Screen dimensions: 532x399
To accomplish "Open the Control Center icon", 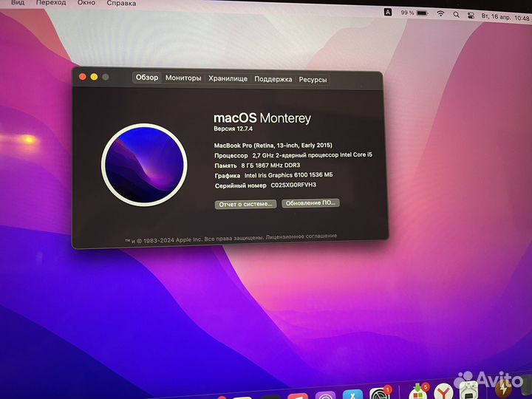I will (x=471, y=16).
